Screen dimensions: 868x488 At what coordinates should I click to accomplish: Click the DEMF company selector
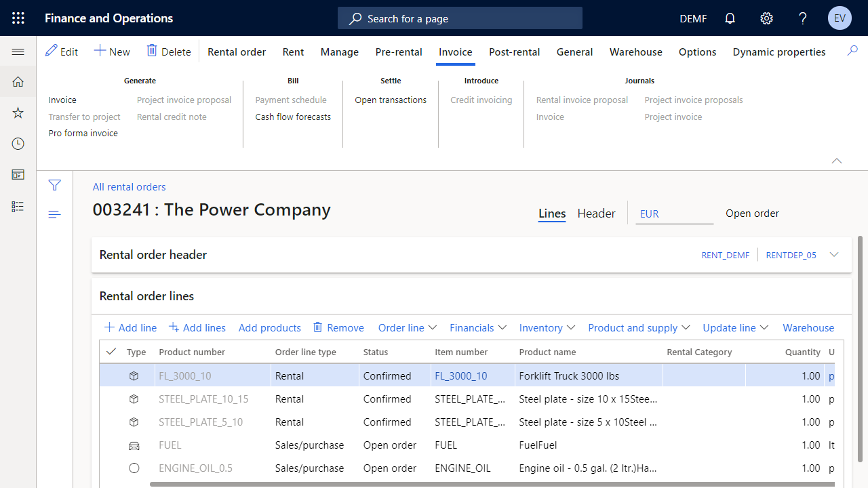click(693, 18)
